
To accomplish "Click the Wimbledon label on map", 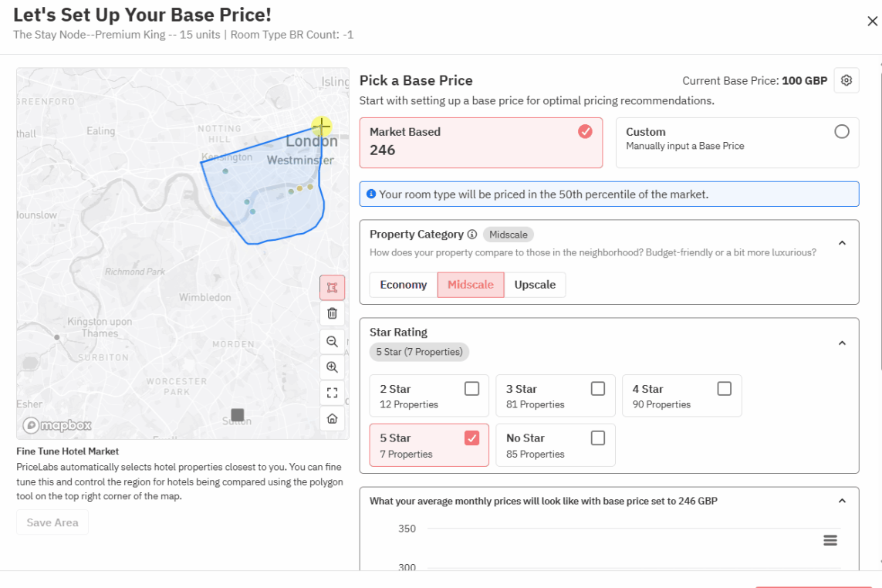I will click(x=204, y=297).
